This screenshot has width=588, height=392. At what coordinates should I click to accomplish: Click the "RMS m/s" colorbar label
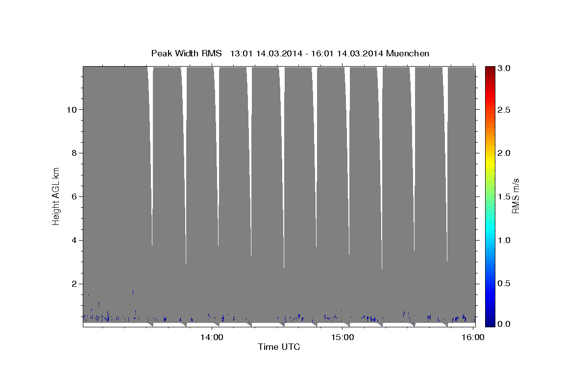click(x=515, y=196)
